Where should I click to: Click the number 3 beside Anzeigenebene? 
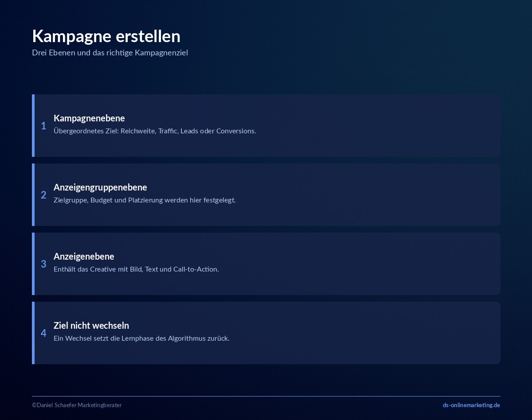click(43, 264)
